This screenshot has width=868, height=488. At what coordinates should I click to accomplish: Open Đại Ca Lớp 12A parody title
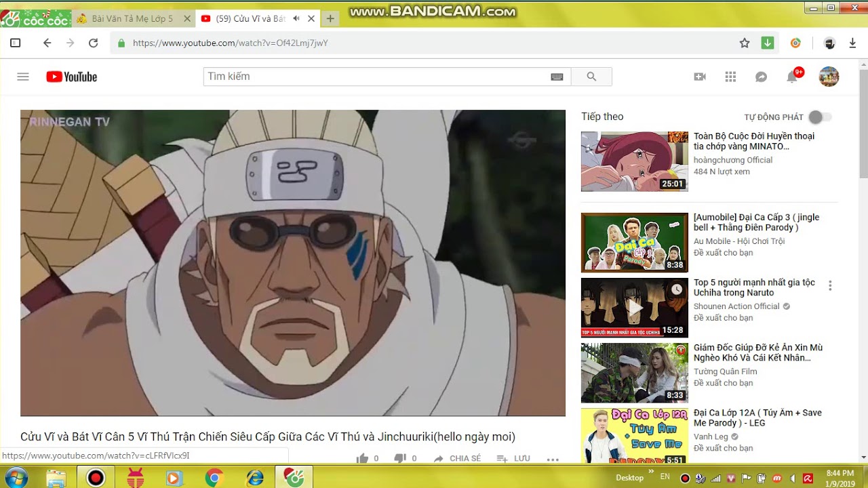(757, 418)
